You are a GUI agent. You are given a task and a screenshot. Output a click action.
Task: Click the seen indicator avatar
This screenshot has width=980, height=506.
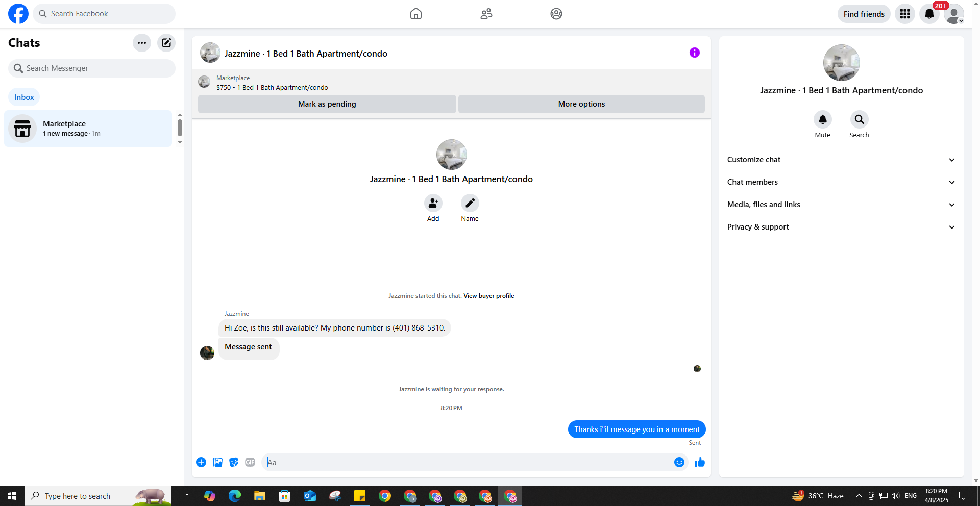[697, 369]
